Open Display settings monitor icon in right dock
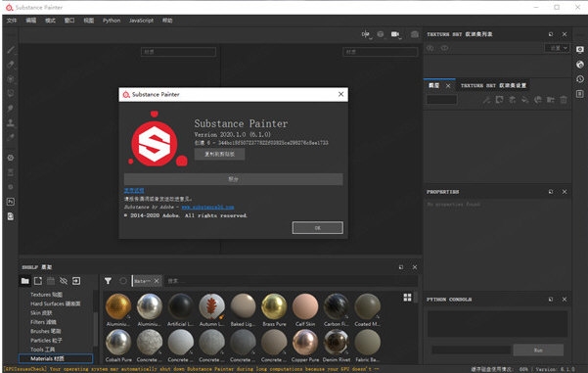 (580, 50)
